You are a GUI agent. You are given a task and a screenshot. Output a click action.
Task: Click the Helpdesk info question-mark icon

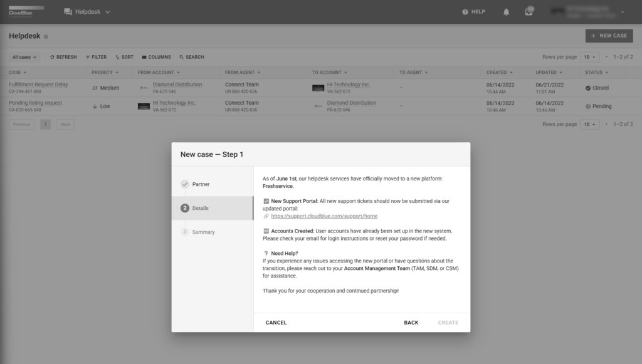46,36
